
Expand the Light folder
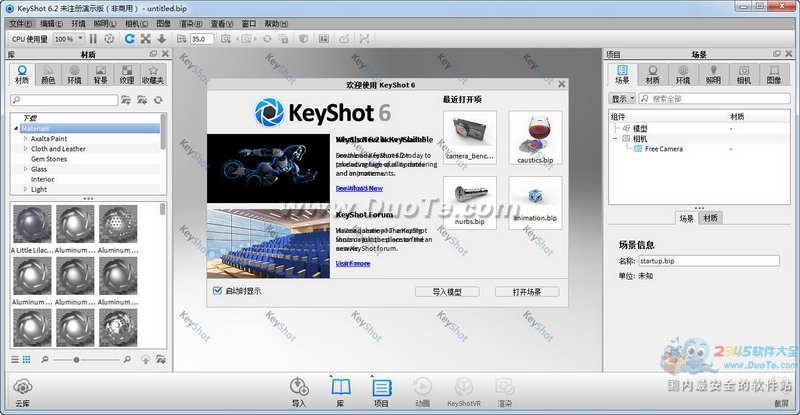click(x=26, y=189)
